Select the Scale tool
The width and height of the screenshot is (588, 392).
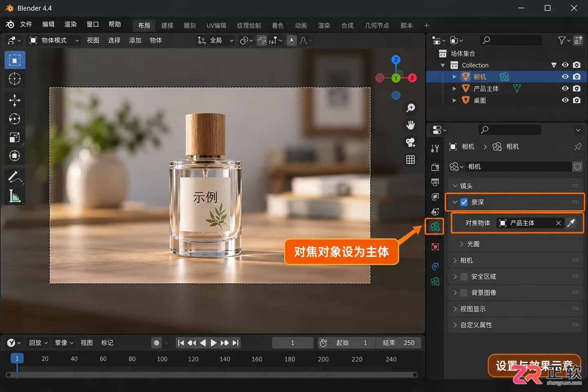(x=15, y=137)
